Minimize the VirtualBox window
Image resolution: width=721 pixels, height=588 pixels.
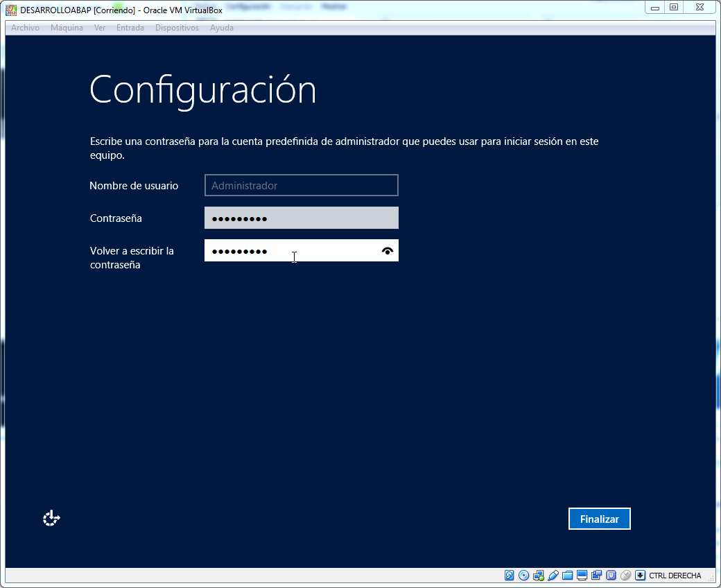coord(655,8)
